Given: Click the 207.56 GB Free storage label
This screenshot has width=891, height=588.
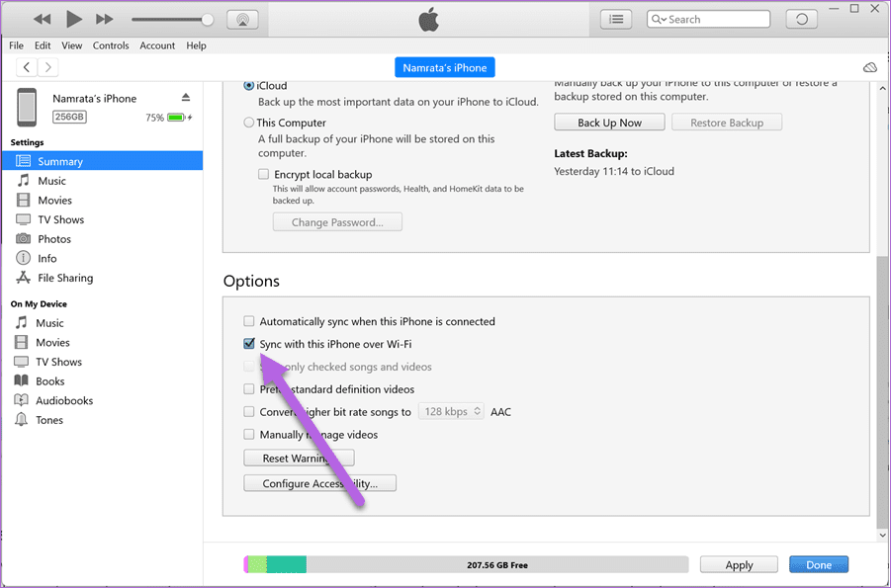Looking at the screenshot, I should click(497, 565).
